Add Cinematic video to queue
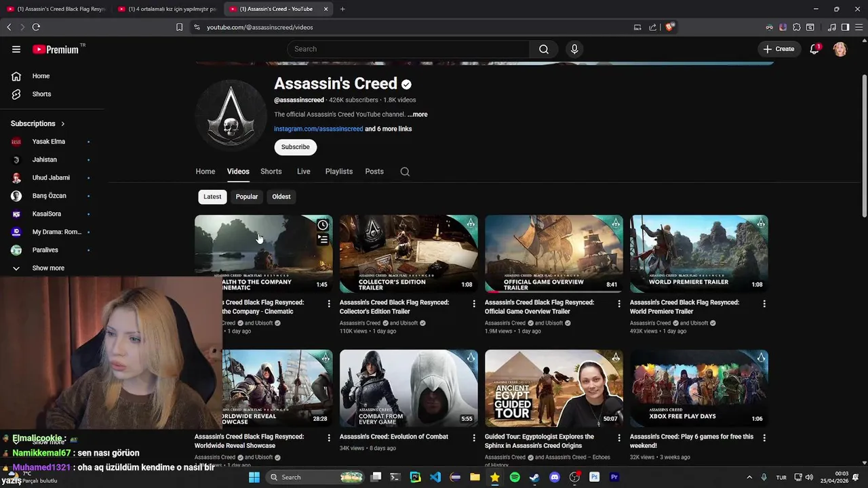Viewport: 868px width, 488px height. [323, 239]
